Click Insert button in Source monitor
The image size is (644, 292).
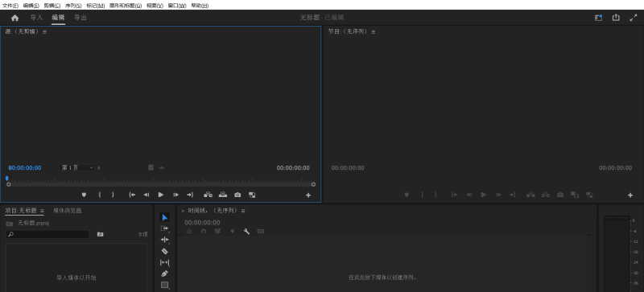208,195
